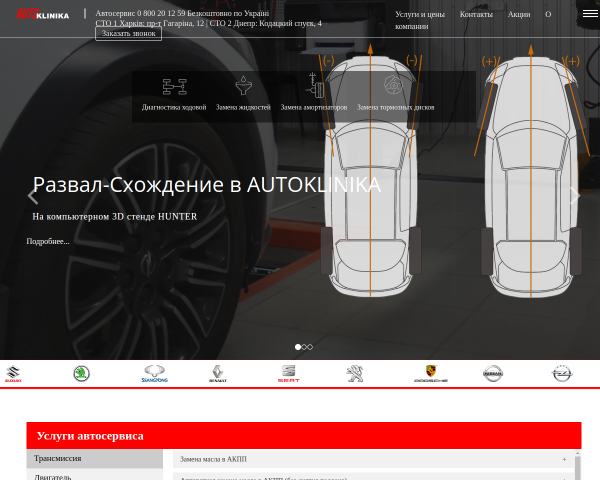Viewport: 600px width, 480px height.
Task: Click the phone number 0 800 20 12 59
Action: tap(161, 13)
